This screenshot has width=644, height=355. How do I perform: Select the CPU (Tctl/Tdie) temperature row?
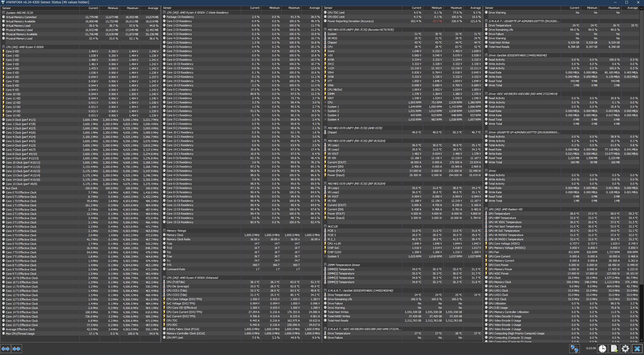tap(176, 282)
